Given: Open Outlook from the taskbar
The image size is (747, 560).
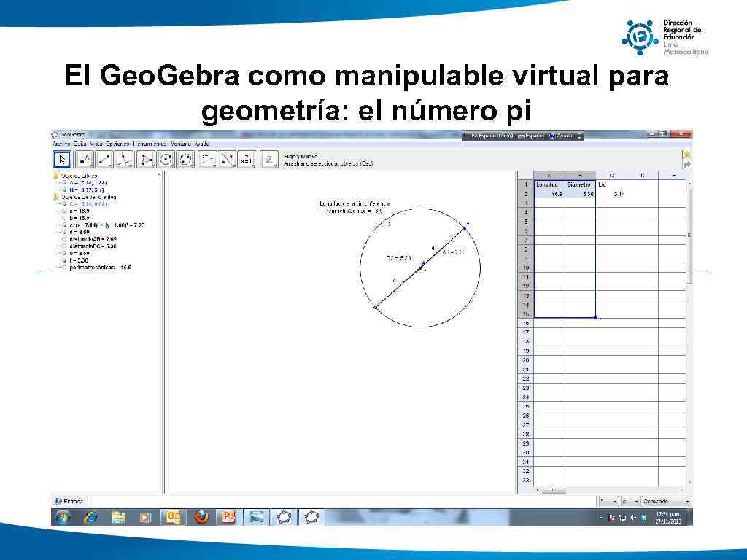Looking at the screenshot, I should [174, 517].
